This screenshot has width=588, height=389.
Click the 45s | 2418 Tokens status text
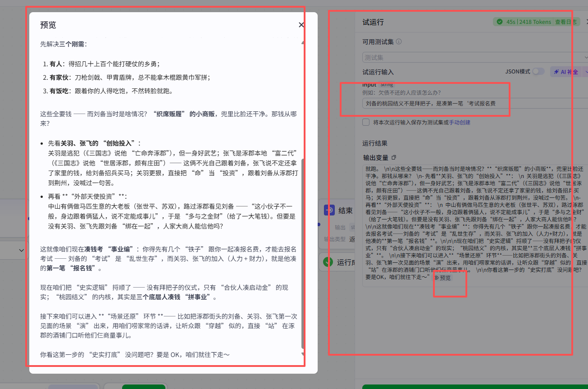point(529,22)
